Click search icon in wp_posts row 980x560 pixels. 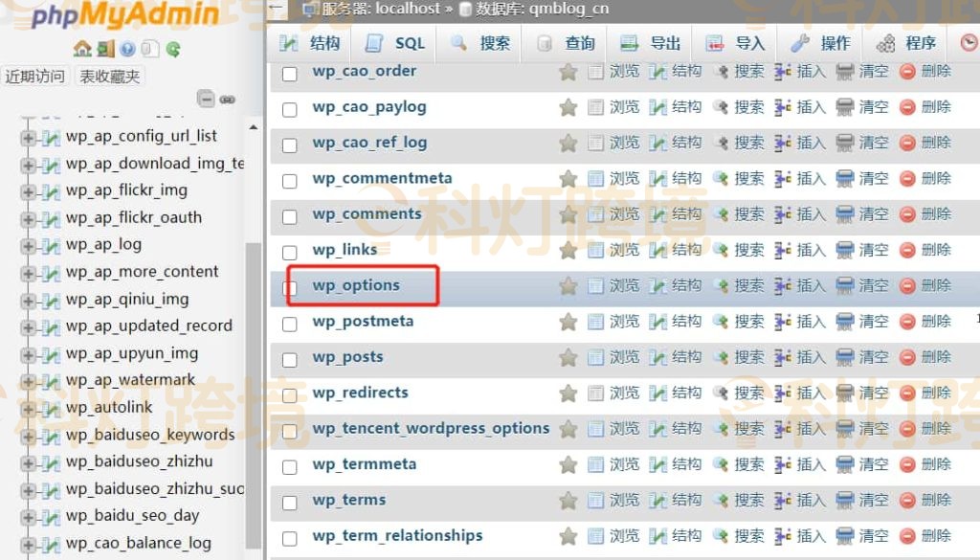[720, 357]
